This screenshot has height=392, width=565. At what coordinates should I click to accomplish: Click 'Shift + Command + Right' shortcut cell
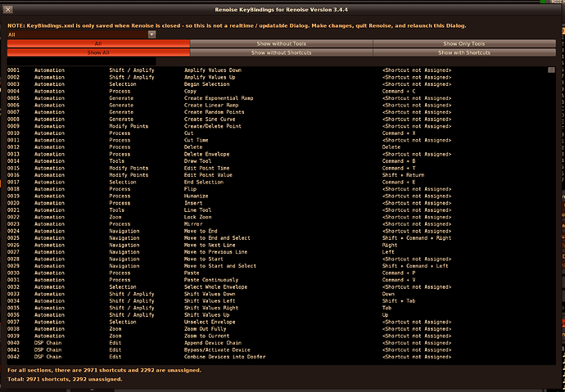coord(417,238)
